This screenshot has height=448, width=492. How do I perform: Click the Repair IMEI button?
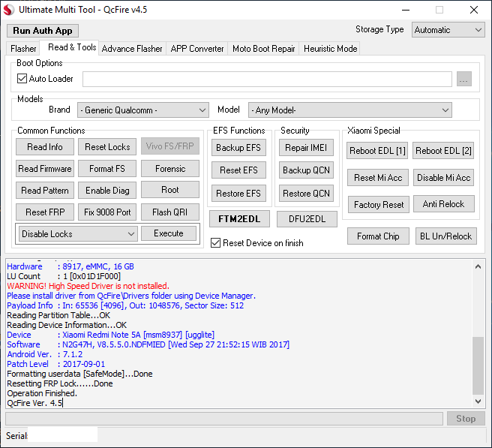tap(306, 148)
